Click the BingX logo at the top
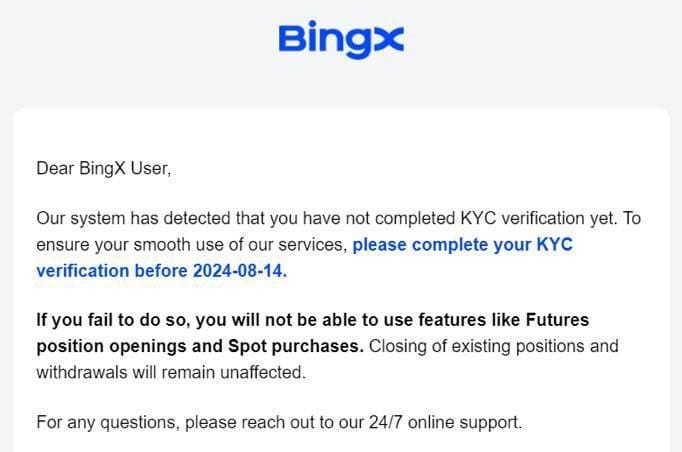This screenshot has width=682, height=452. 341,39
